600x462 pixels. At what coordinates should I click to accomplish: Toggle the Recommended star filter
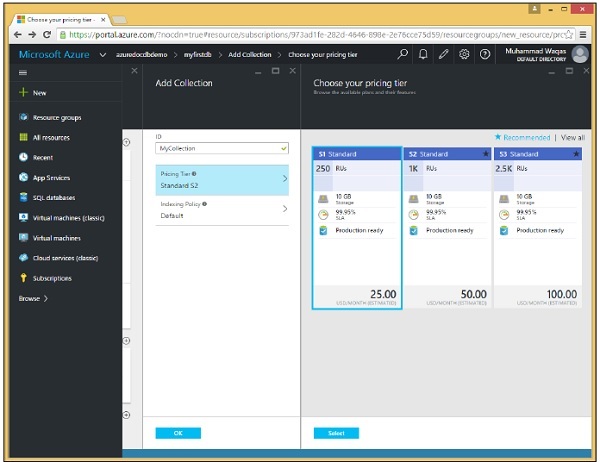pyautogui.click(x=522, y=137)
